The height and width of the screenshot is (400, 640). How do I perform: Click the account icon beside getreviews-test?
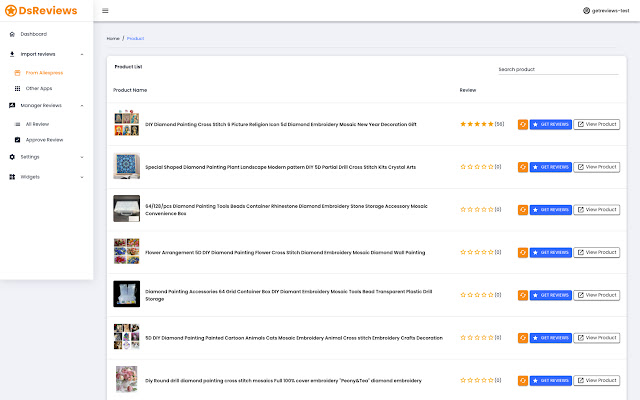586,11
